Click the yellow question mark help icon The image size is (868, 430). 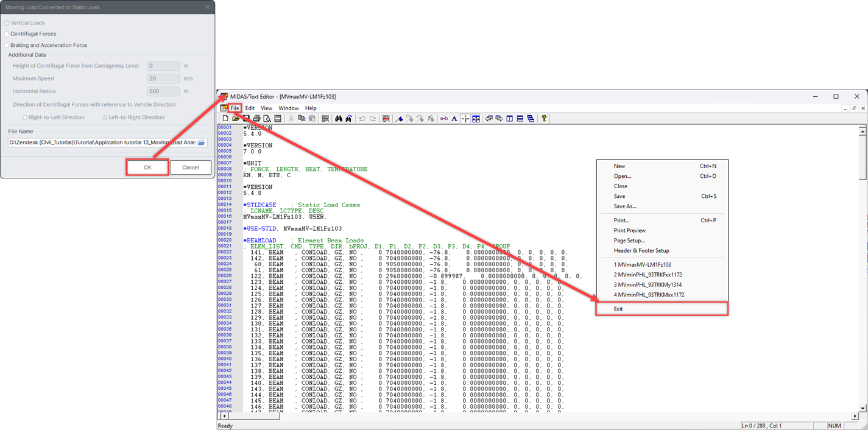point(544,119)
